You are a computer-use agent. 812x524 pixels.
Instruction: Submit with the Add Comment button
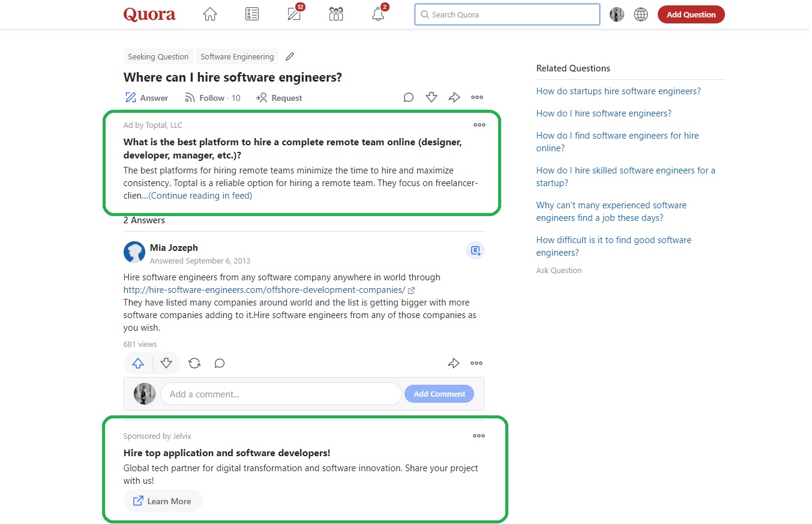coord(439,394)
